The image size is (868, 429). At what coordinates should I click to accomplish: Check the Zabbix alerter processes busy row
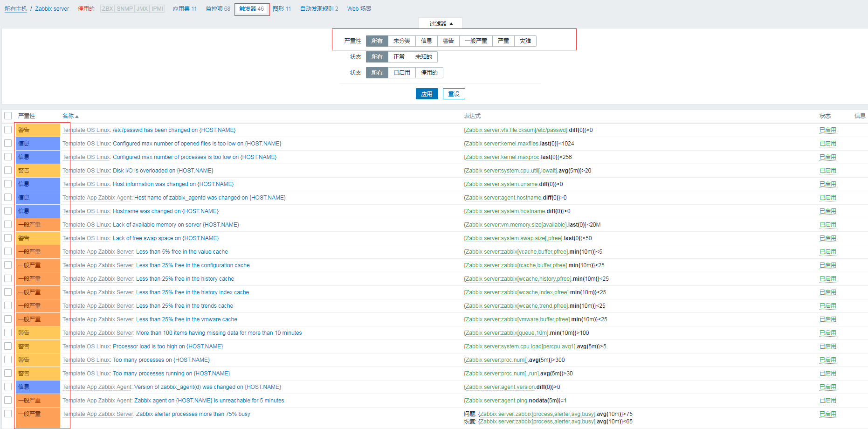(x=8, y=414)
